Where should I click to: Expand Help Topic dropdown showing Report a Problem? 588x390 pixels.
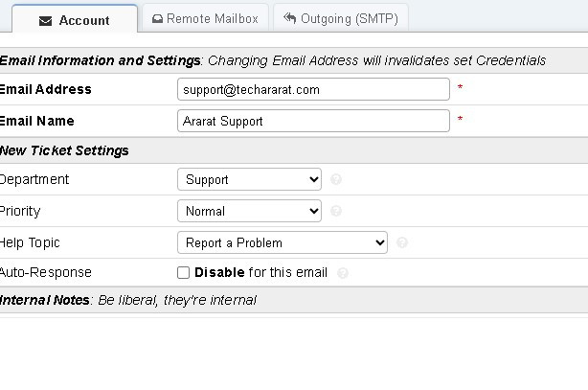282,242
